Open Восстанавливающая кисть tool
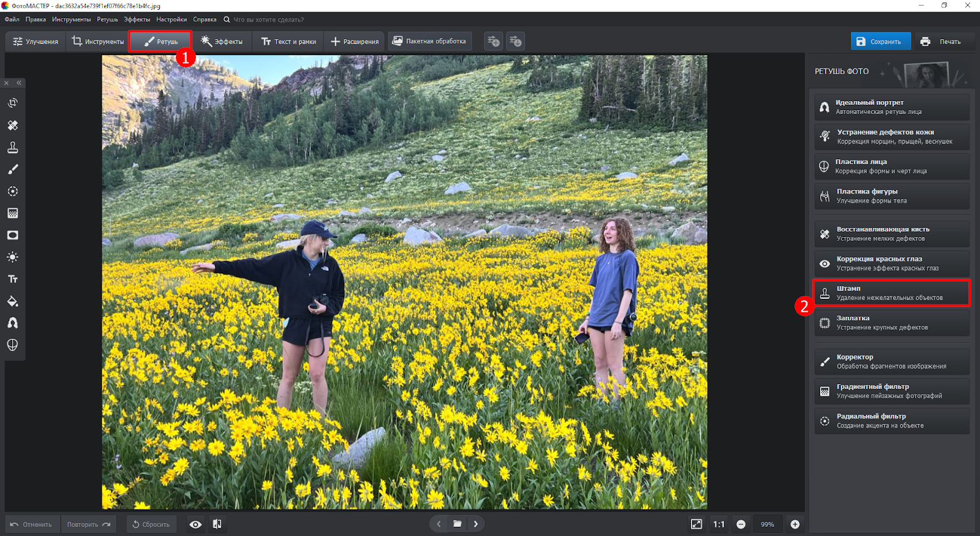Screen dimensions: 980x536 coord(892,234)
